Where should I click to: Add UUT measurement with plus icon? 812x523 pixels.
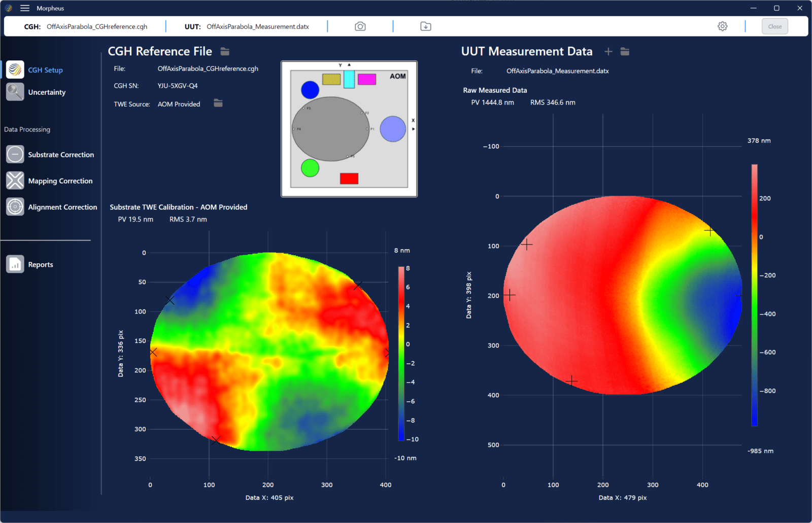608,52
